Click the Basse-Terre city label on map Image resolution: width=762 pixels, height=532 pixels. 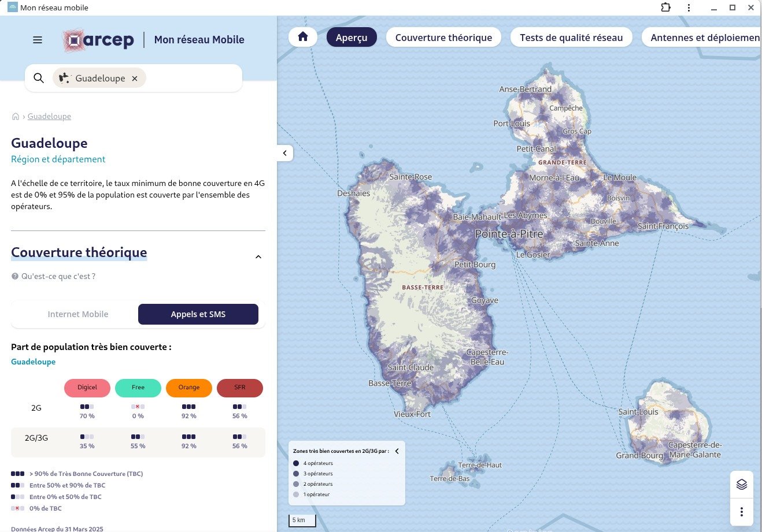pos(390,383)
